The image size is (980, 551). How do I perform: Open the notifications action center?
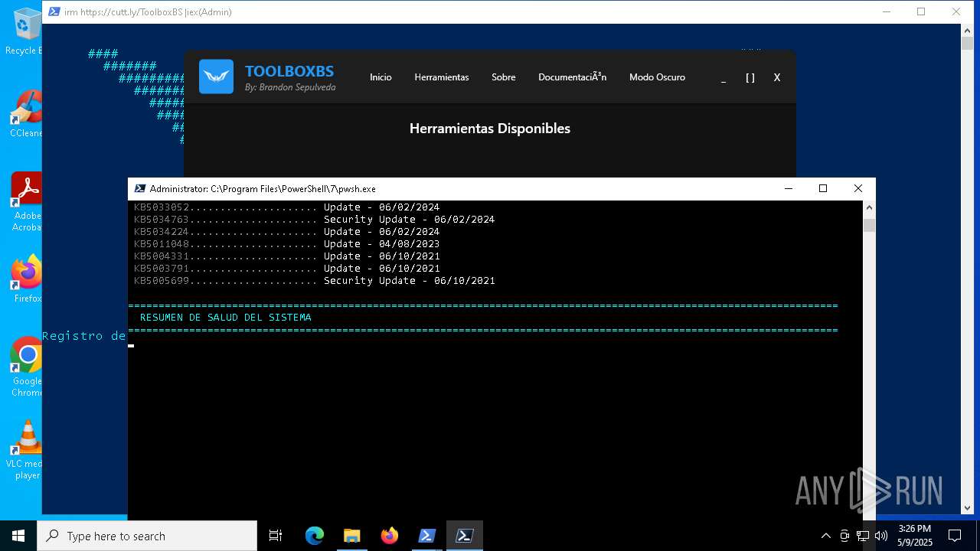click(x=955, y=536)
